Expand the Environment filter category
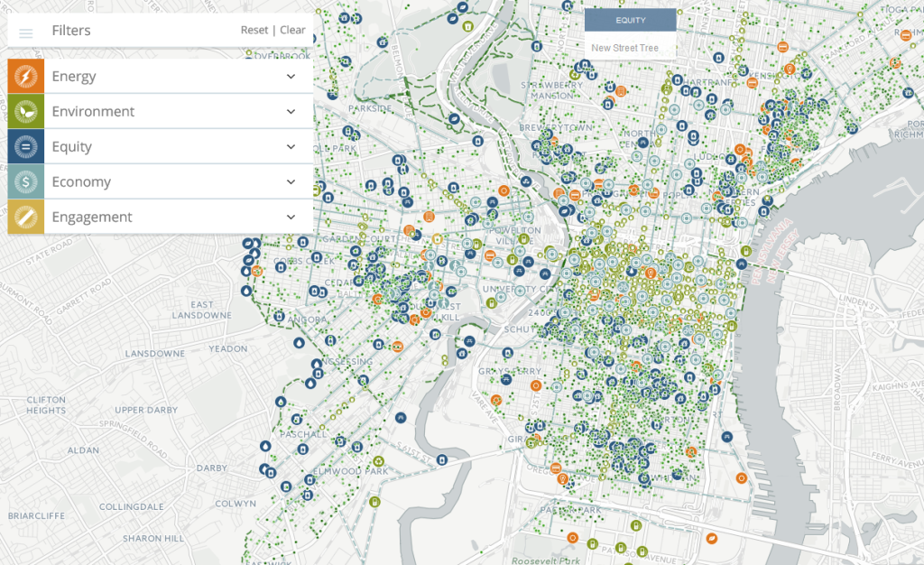924x565 pixels. [291, 111]
